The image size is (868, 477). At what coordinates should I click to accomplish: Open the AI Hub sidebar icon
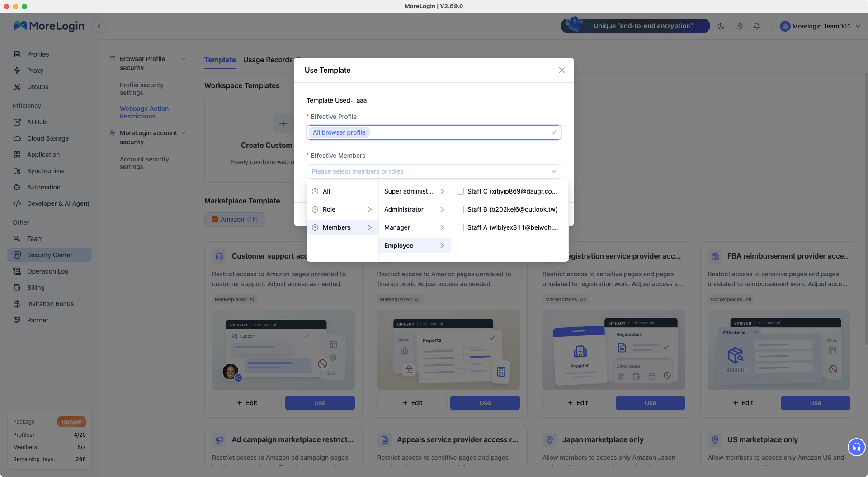click(x=17, y=122)
